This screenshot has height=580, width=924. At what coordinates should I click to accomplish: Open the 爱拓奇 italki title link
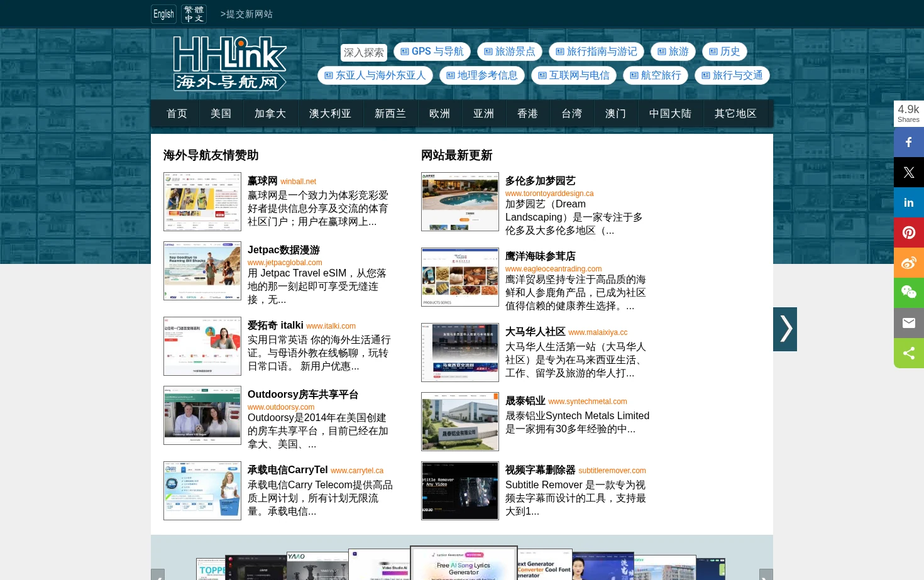(x=275, y=326)
